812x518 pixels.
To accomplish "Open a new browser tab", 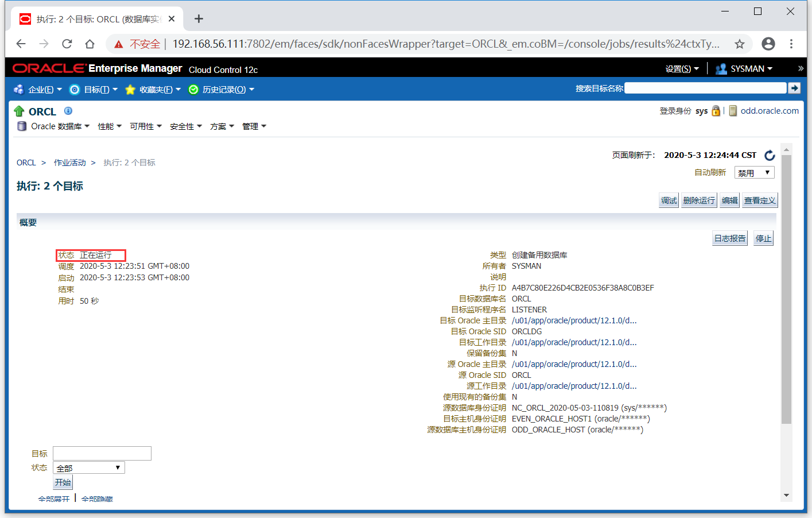I will click(x=199, y=19).
